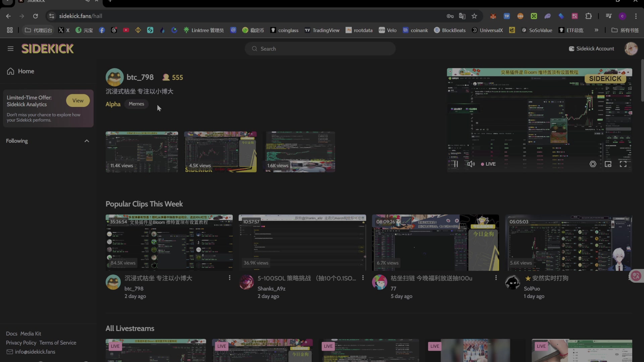Click the browser back arrow

click(x=8, y=16)
